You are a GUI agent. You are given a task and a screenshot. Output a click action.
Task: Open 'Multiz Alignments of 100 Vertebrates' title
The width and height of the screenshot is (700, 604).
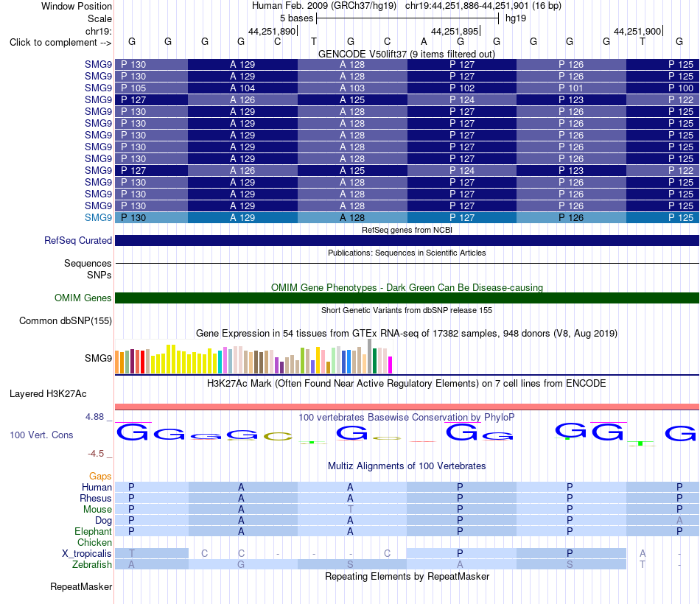click(x=407, y=466)
